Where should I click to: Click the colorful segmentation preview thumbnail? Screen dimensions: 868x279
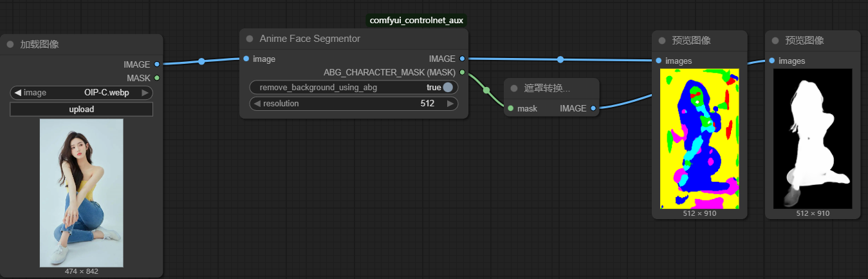tap(699, 139)
